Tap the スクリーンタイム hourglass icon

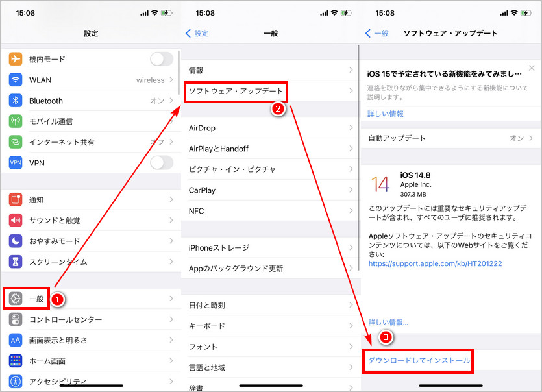[16, 262]
